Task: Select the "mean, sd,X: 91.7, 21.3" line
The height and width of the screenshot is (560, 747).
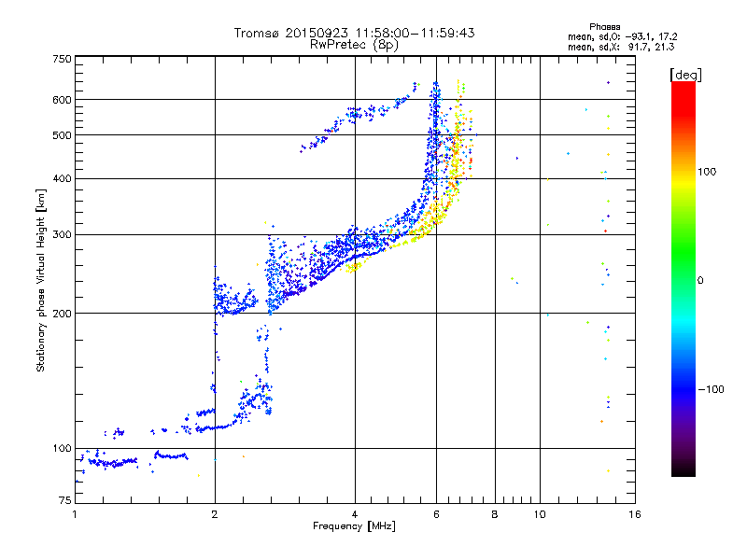Action: pyautogui.click(x=621, y=47)
